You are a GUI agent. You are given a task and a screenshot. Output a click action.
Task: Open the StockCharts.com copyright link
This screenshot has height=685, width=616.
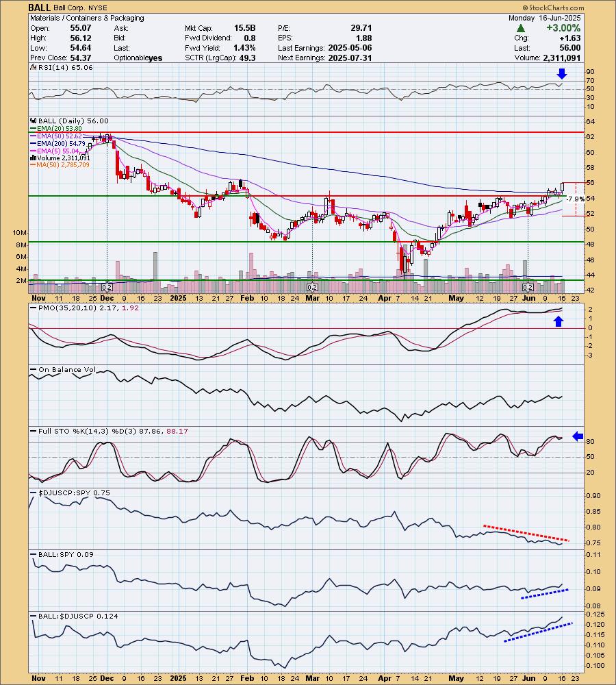(553, 8)
